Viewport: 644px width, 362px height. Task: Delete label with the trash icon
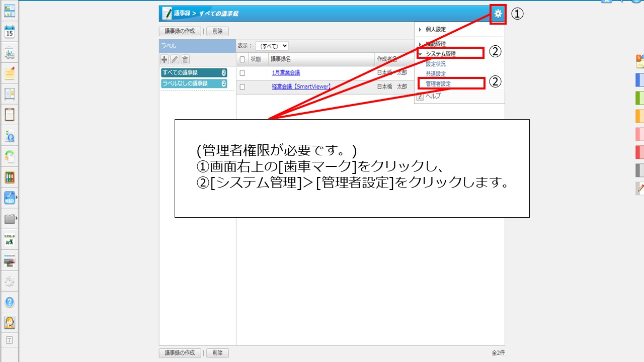pyautogui.click(x=185, y=59)
